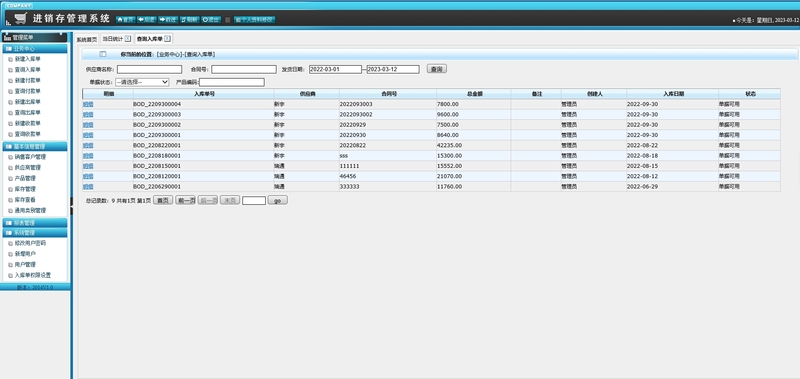The width and height of the screenshot is (800, 379).
Task: Open 通用类别管理 in the sidebar
Action: tap(30, 210)
